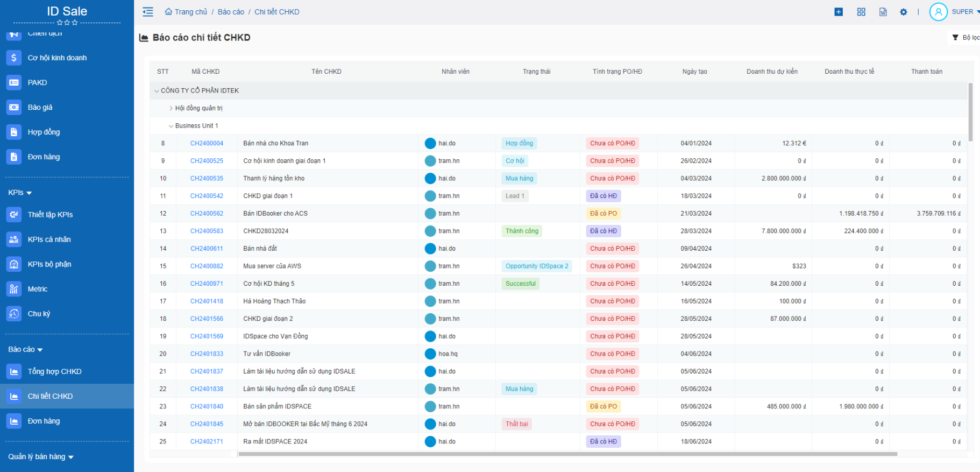The image size is (980, 472).
Task: Click the filter funnel icon next to Bộ lọc
Action: pyautogui.click(x=955, y=38)
